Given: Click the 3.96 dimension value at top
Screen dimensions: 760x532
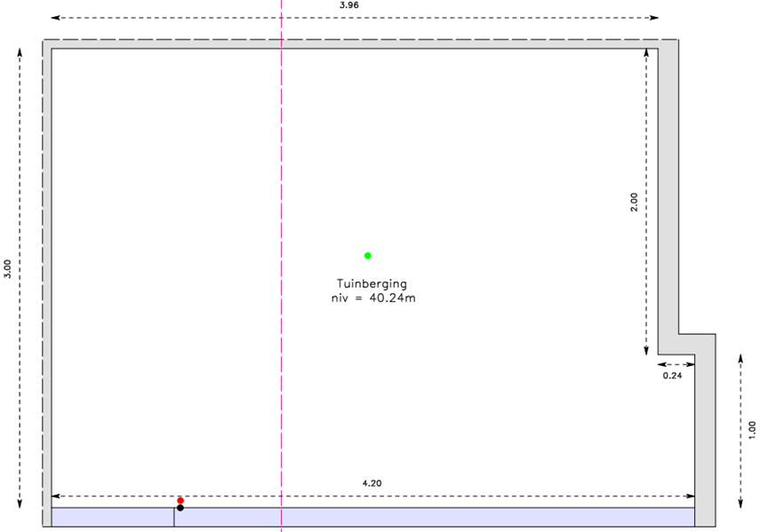Looking at the screenshot, I should click(x=349, y=5).
